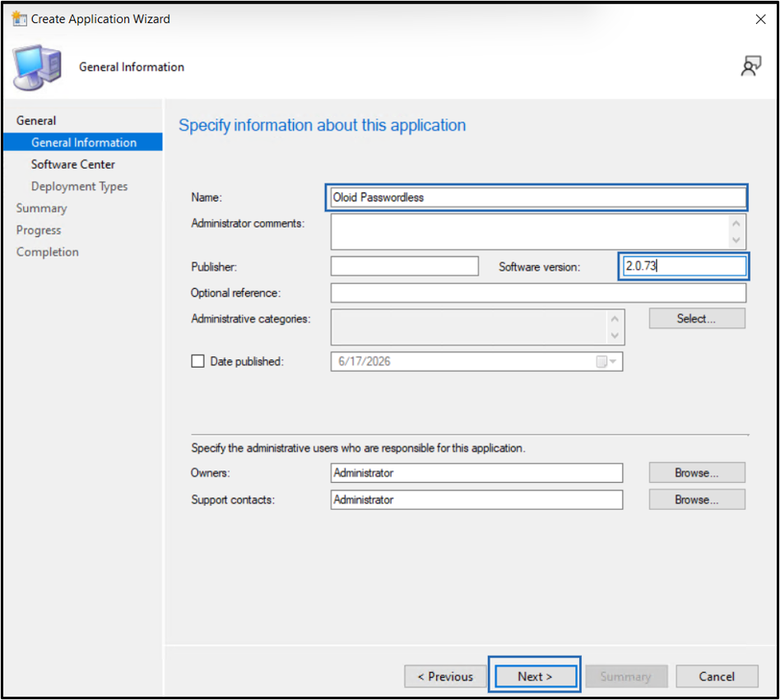Click the Support contacts field
Image resolution: width=780 pixels, height=700 pixels.
point(476,499)
